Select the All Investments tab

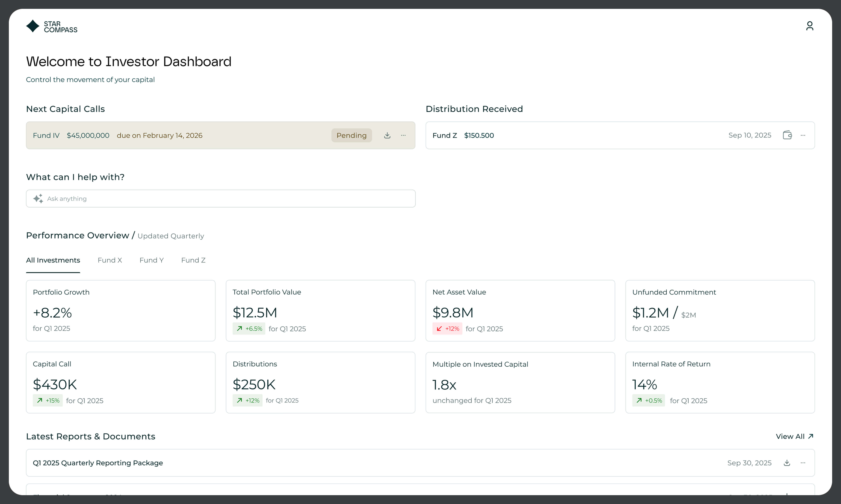pyautogui.click(x=53, y=260)
